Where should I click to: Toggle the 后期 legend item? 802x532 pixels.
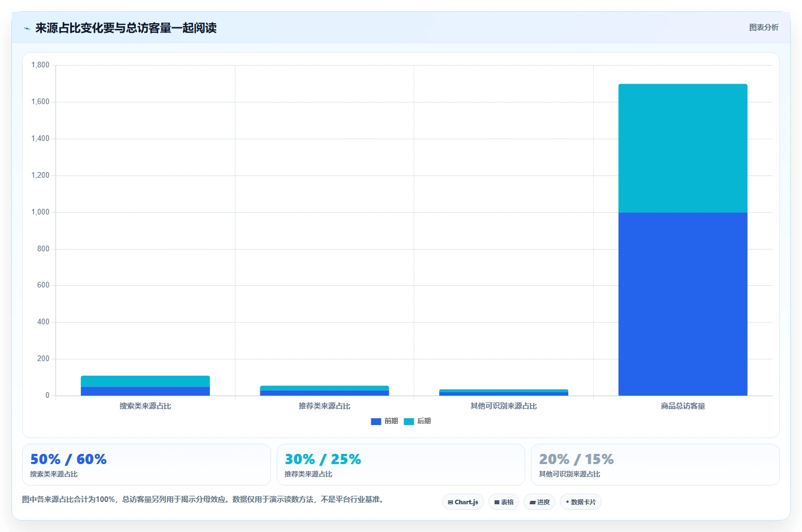tap(417, 421)
